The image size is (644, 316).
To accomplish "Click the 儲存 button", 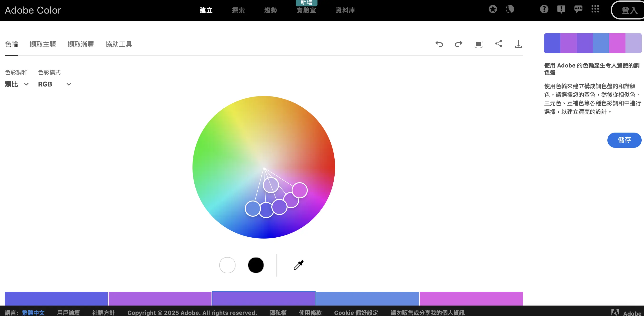I will pyautogui.click(x=624, y=140).
